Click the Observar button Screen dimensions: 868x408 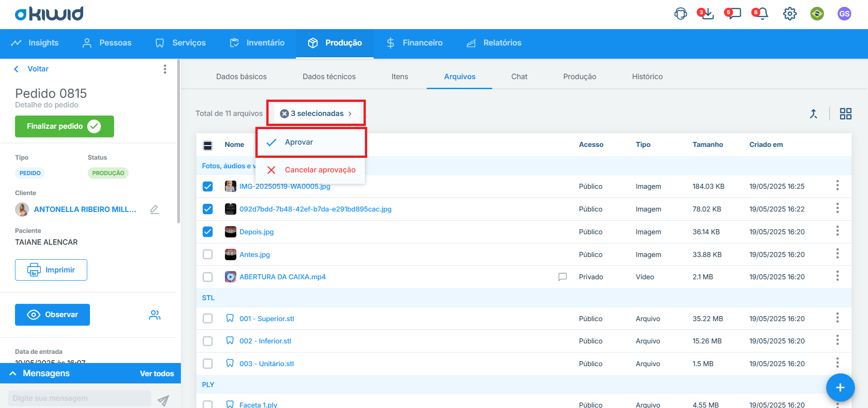point(52,315)
